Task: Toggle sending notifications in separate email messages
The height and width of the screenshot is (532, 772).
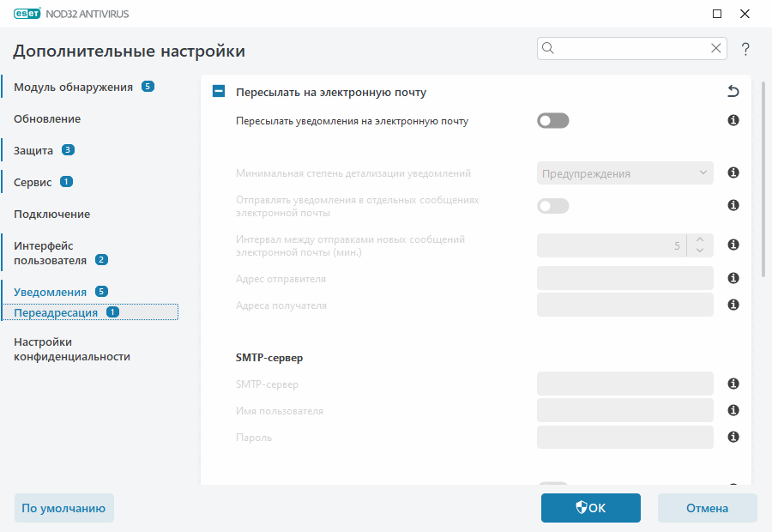Action: pos(553,206)
